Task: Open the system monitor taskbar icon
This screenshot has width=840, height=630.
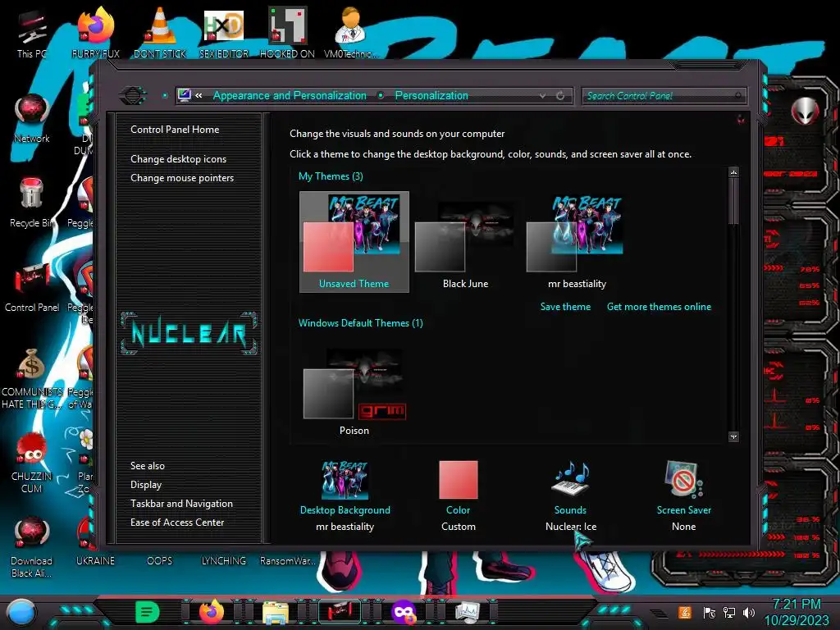Action: click(x=467, y=612)
